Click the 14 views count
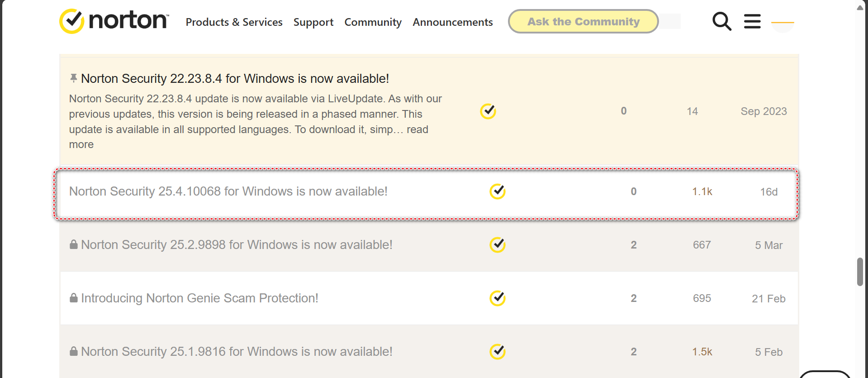Image resolution: width=868 pixels, height=378 pixels. pyautogui.click(x=692, y=111)
